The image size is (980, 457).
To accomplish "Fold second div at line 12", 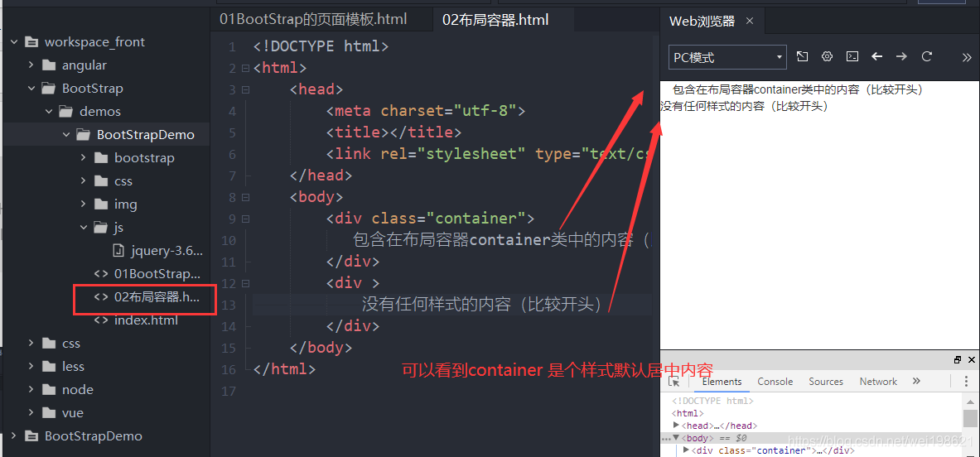I will pyautogui.click(x=246, y=283).
